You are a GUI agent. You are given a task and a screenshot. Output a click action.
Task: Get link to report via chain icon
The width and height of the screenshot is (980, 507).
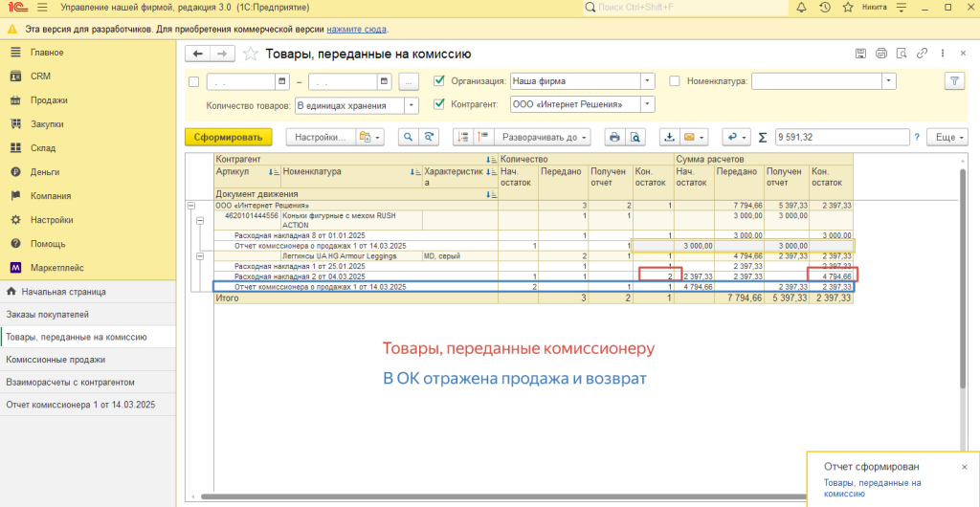coord(922,54)
